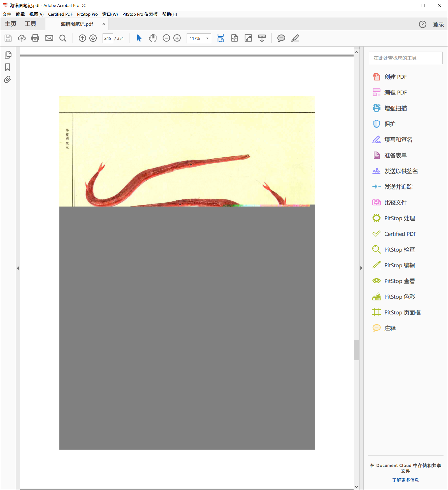448x490 pixels.
Task: Send file by email envelope icon
Action: [49, 38]
